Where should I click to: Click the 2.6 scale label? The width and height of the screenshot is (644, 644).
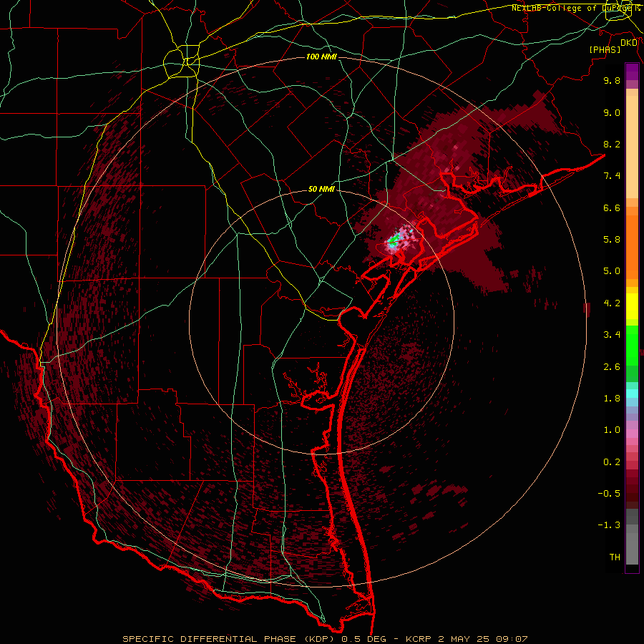tap(612, 367)
